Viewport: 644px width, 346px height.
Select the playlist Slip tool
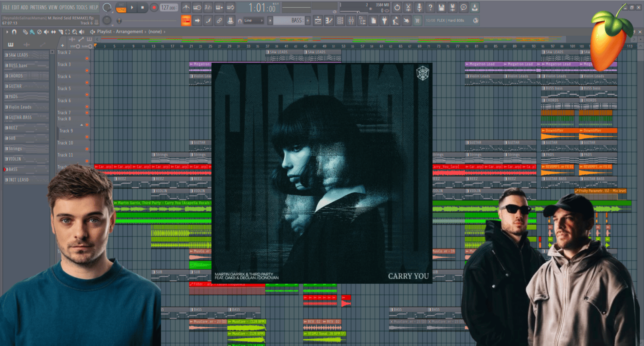click(x=54, y=32)
